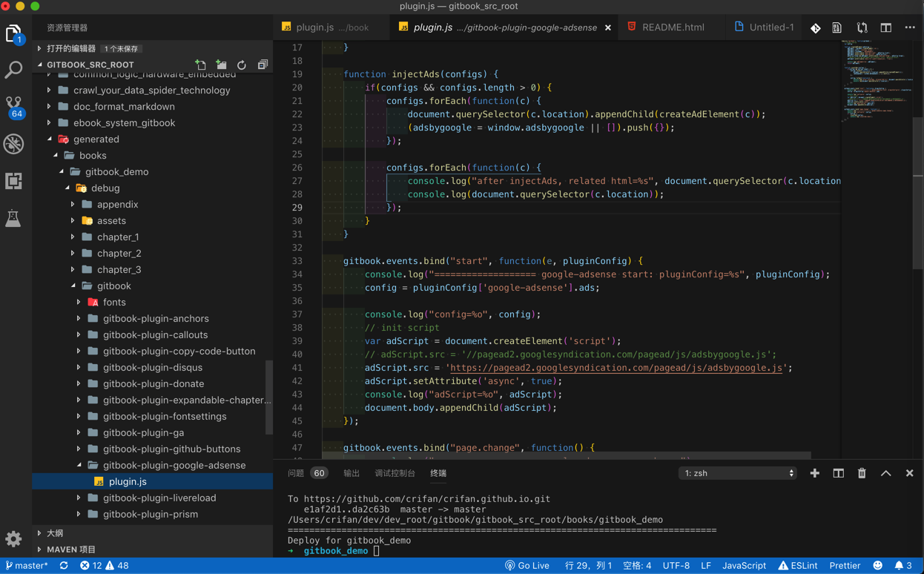Toggle ESLint status in status bar
Screen dimensions: 924x574
798,565
